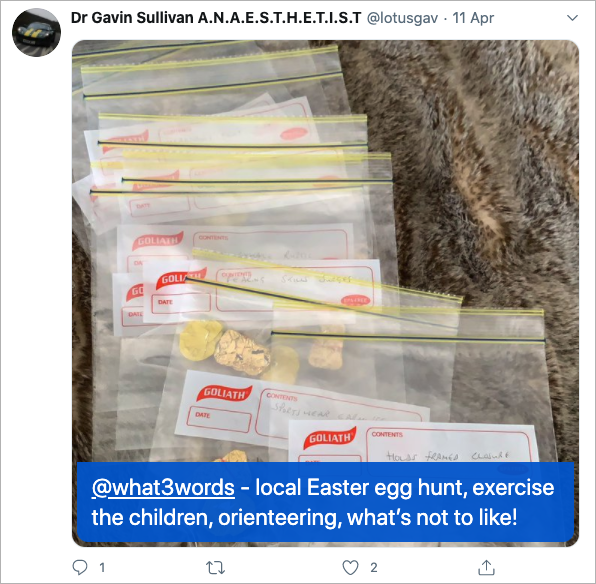Click the like count showing 2
596x584 pixels.
(374, 568)
